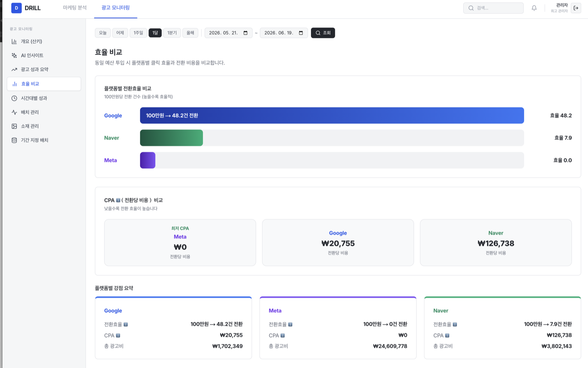588x368 pixels.
Task: Click the info icon next to CPA 비교 title
Action: 118,200
